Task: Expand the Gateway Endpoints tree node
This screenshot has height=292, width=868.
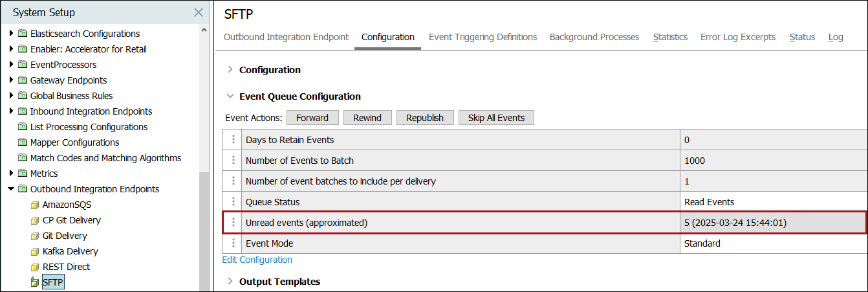Action: pyautogui.click(x=11, y=80)
